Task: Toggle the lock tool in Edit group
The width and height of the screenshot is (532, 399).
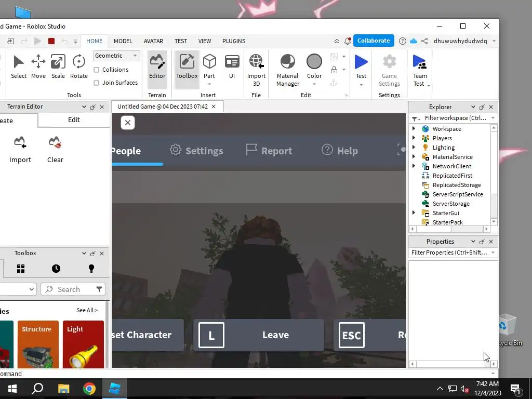Action: coord(334,70)
